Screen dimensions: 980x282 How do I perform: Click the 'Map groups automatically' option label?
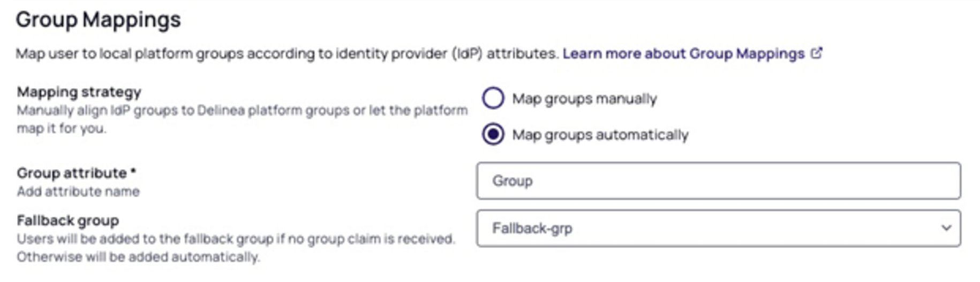tap(600, 135)
